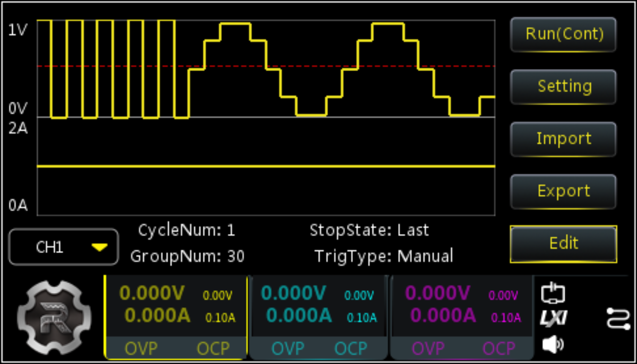Toggle OCP on the cyan channel 2
This screenshot has width=637, height=364.
coord(351,349)
